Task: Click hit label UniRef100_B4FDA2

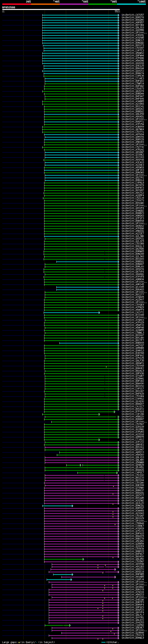Action: [133, 86]
